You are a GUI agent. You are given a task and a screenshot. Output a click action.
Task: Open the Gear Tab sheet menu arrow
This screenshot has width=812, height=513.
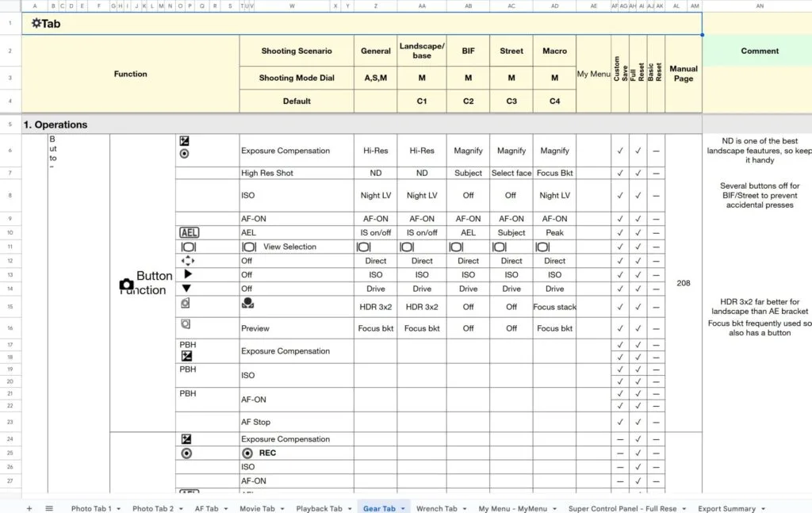[x=403, y=509]
